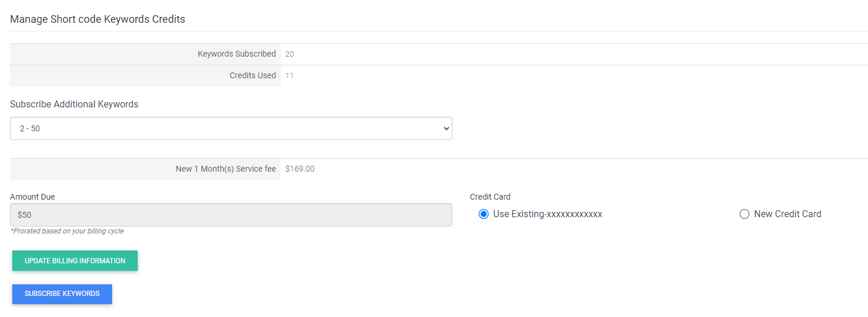Click the Credits Used label
The width and height of the screenshot is (868, 317).
point(253,75)
